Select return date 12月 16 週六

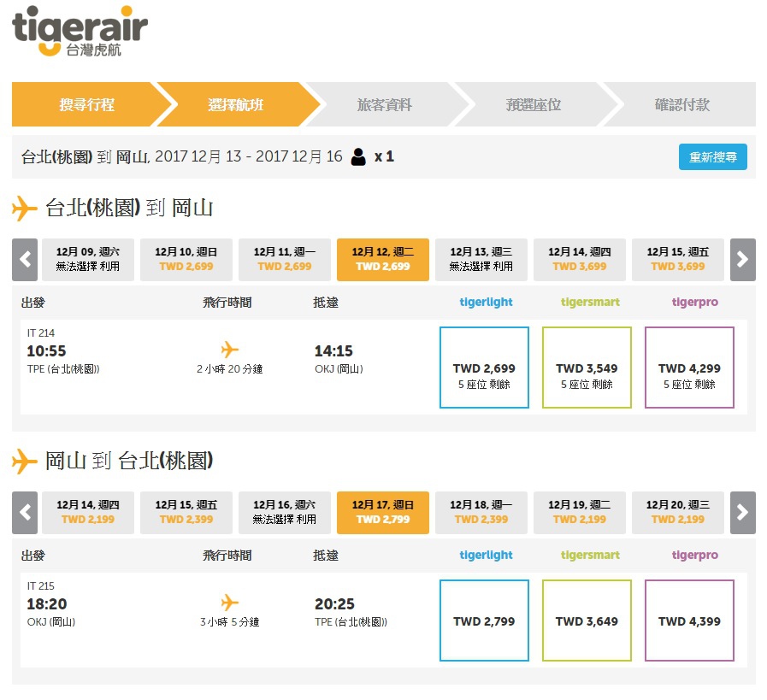tap(285, 512)
